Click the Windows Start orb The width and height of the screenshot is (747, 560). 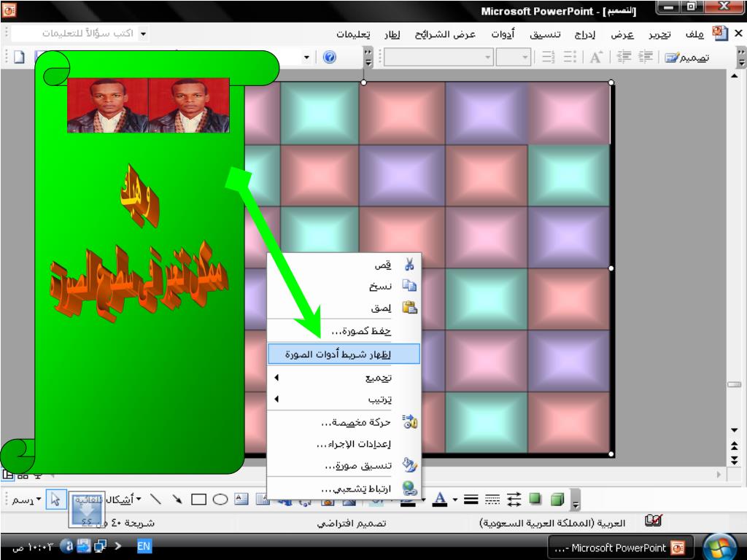point(720,547)
